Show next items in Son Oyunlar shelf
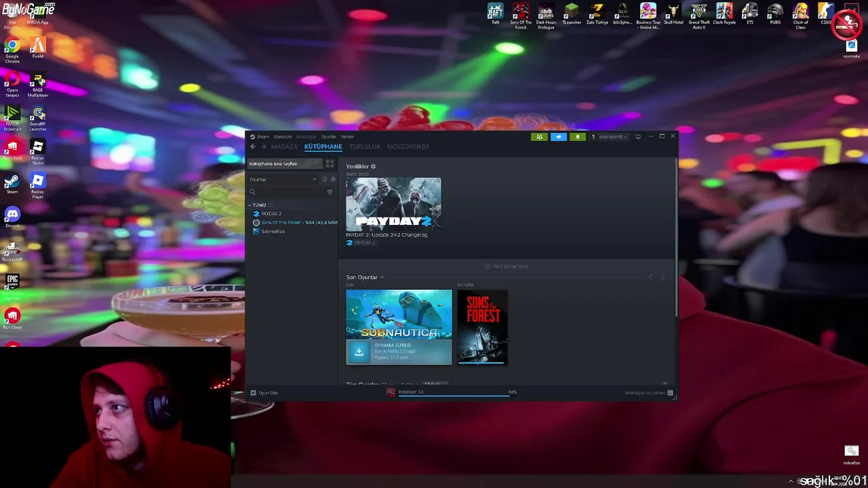This screenshot has height=488, width=868. click(663, 277)
